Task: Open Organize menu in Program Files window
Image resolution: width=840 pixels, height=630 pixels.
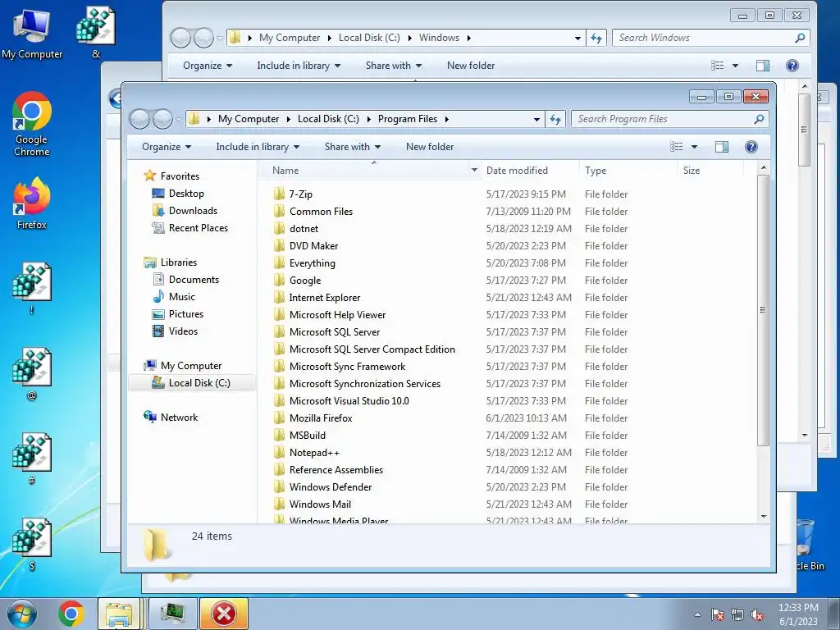Action: click(166, 147)
